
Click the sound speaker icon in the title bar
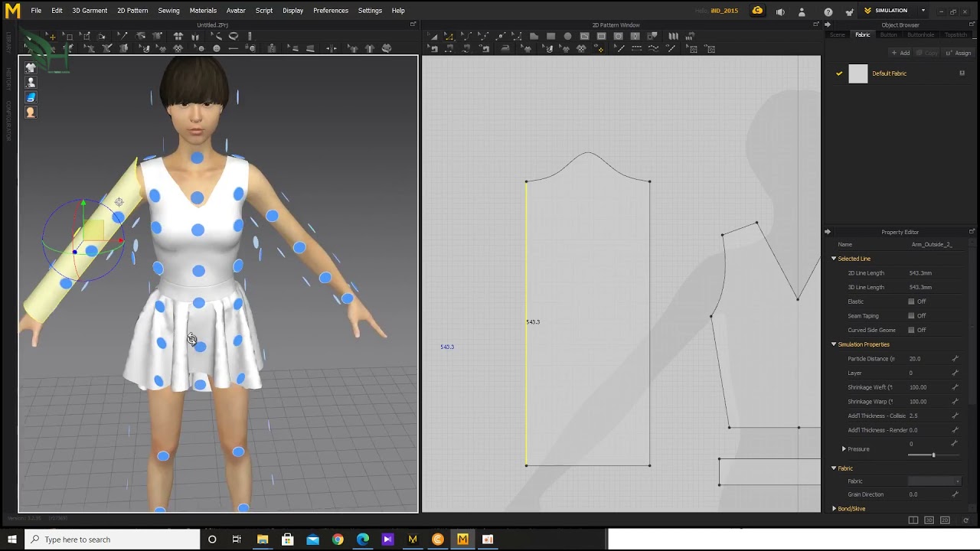point(780,11)
